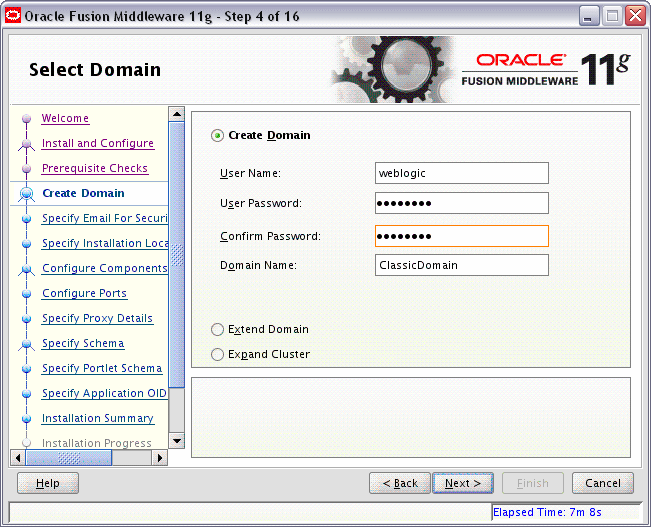The width and height of the screenshot is (651, 527).
Task: Click the Domain Name label
Action: point(258,265)
